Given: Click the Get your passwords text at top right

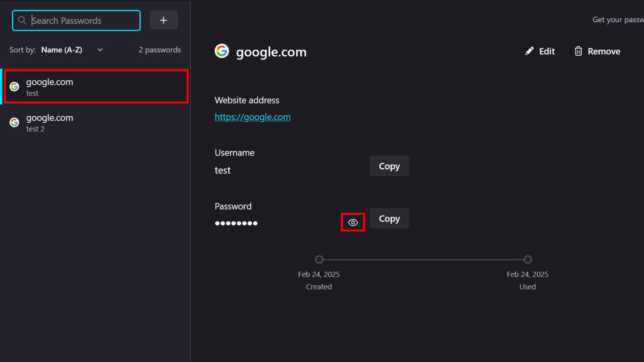Looking at the screenshot, I should click(x=618, y=19).
